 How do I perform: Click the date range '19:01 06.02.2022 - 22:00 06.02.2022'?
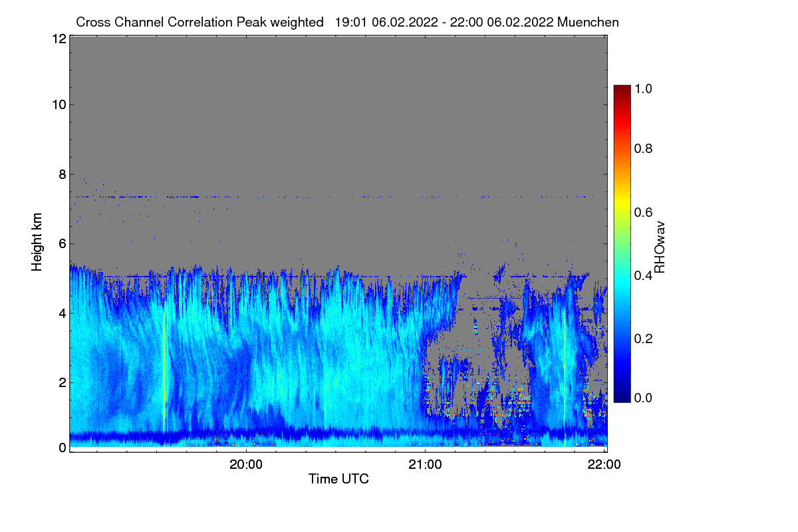(x=444, y=22)
